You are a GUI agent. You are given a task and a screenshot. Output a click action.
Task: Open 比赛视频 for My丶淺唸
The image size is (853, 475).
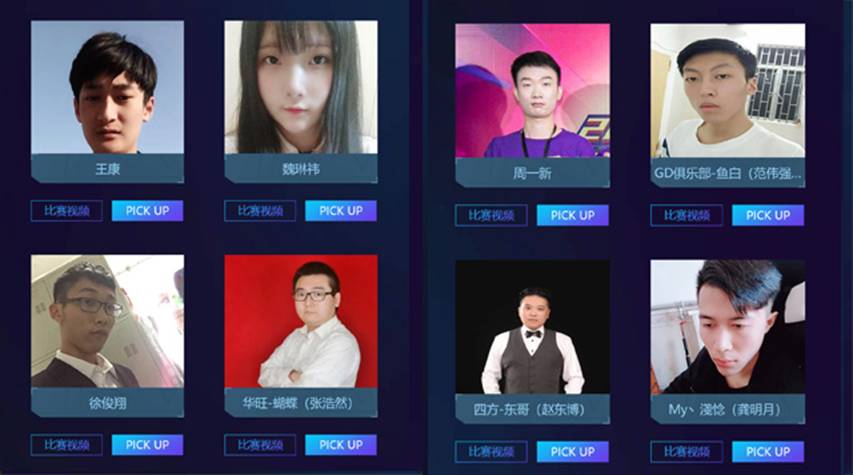687,452
